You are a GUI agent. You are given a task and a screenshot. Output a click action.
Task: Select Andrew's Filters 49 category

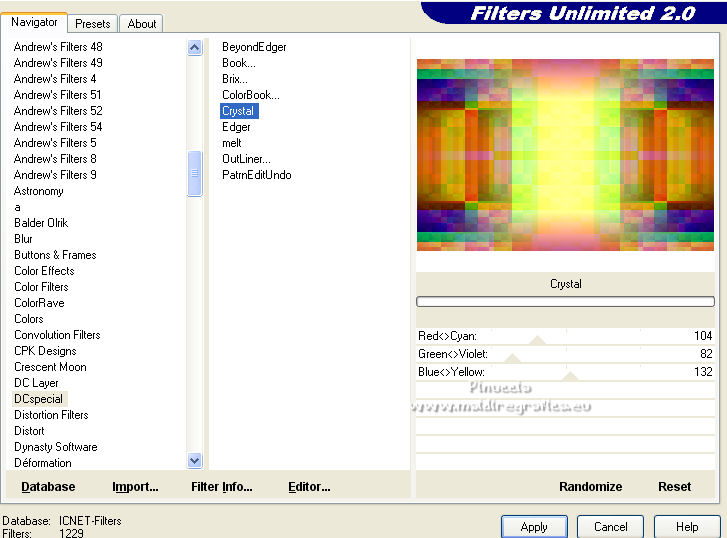[x=58, y=63]
